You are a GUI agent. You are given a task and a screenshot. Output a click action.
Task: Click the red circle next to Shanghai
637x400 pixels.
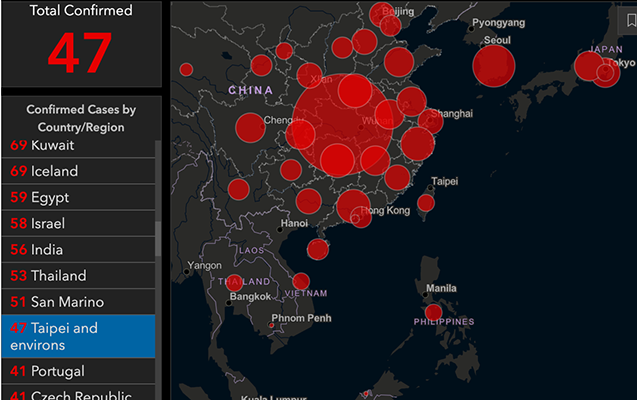pyautogui.click(x=431, y=121)
